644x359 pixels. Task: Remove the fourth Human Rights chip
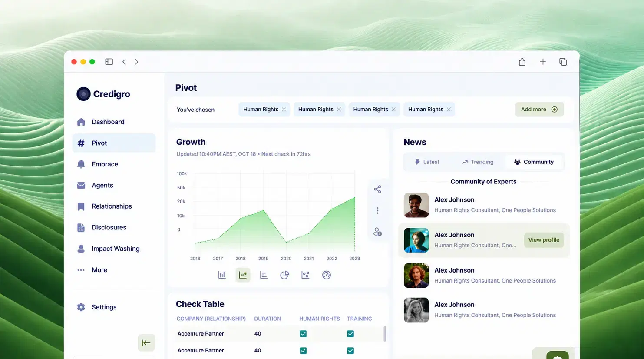(449, 110)
